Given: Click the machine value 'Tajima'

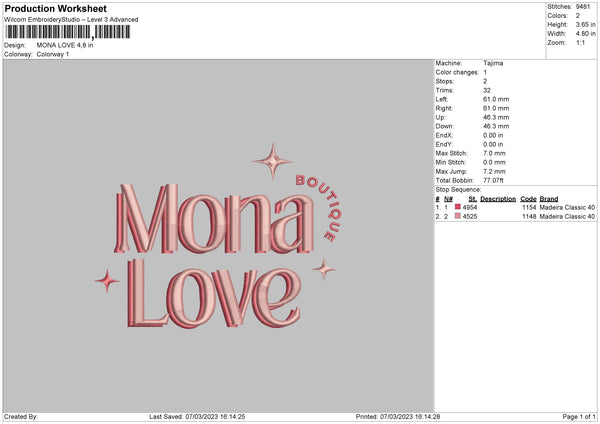Looking at the screenshot, I should [x=493, y=63].
